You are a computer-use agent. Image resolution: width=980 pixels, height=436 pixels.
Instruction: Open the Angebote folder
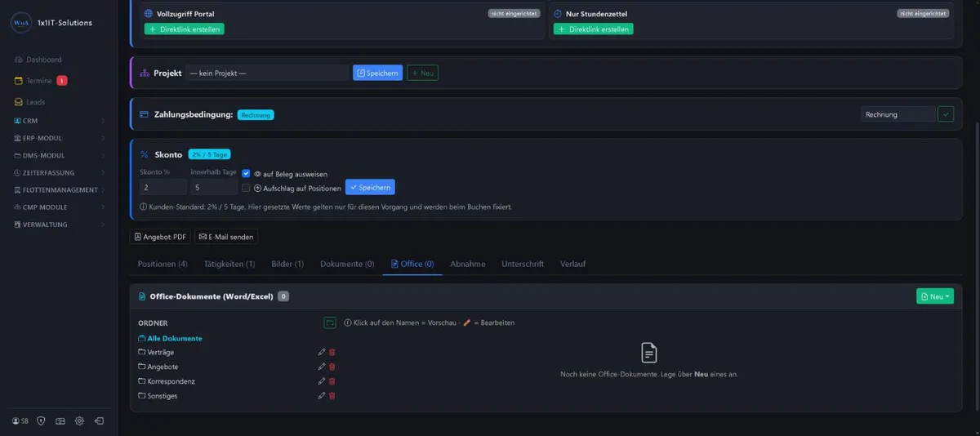click(x=158, y=367)
